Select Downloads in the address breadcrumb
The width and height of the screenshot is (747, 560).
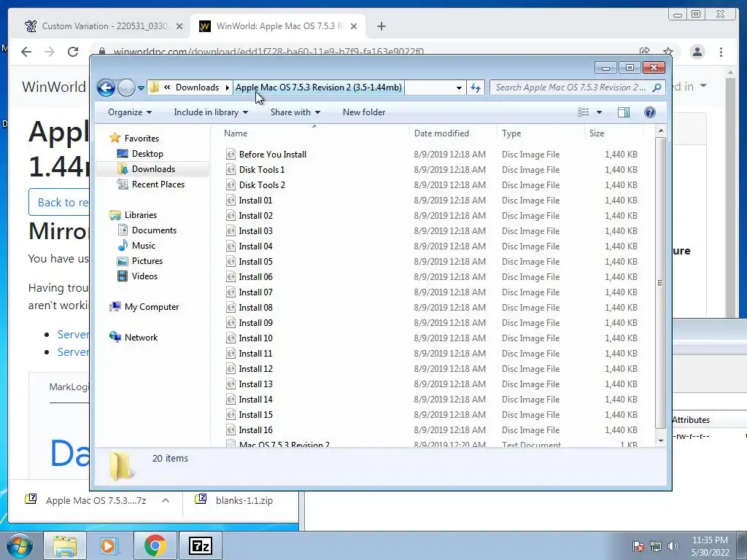click(197, 87)
